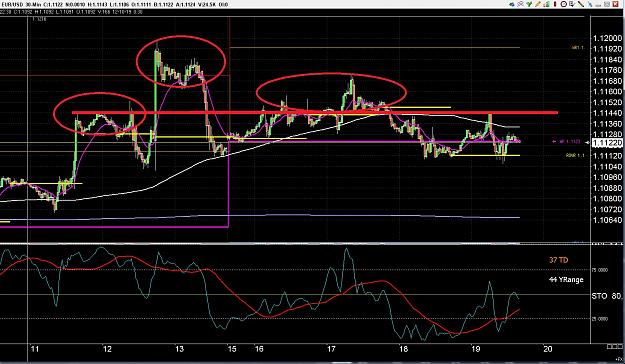Click date label 17 on time axis
This screenshot has width=625, height=364.
pyautogui.click(x=331, y=349)
